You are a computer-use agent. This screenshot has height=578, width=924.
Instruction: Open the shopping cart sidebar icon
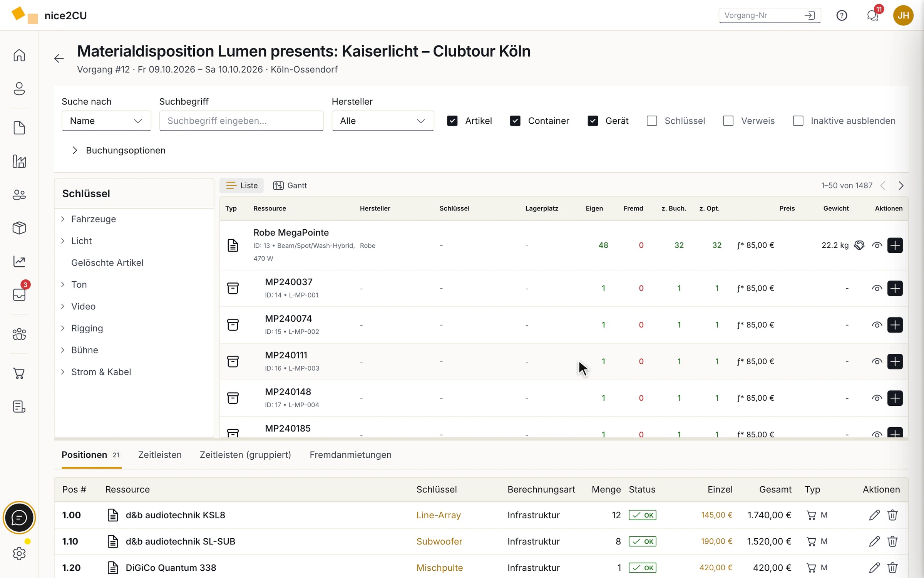(x=19, y=373)
